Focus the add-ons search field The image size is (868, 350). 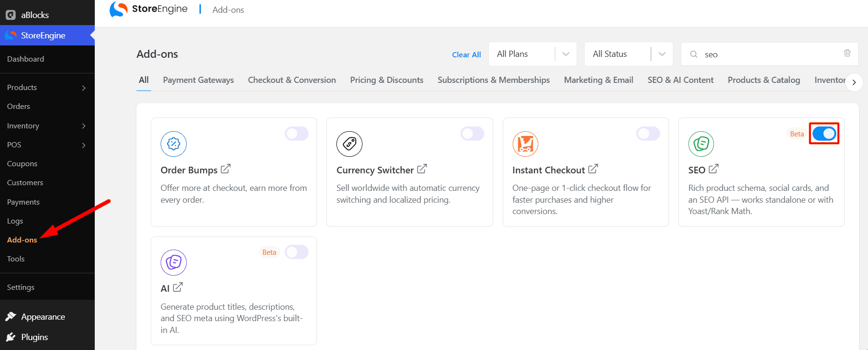click(x=770, y=54)
